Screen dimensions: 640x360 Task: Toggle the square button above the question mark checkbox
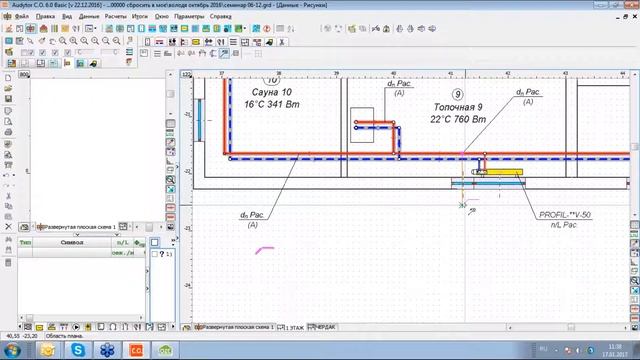155,242
